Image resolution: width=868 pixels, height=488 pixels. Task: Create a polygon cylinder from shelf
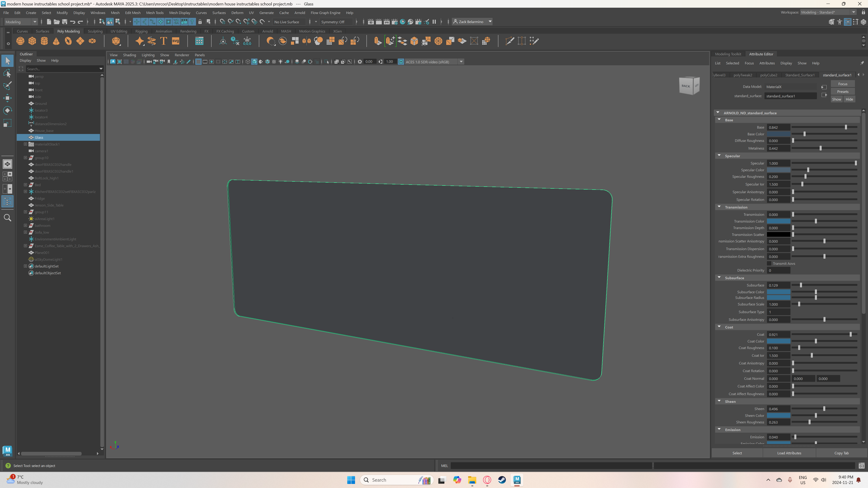(44, 41)
